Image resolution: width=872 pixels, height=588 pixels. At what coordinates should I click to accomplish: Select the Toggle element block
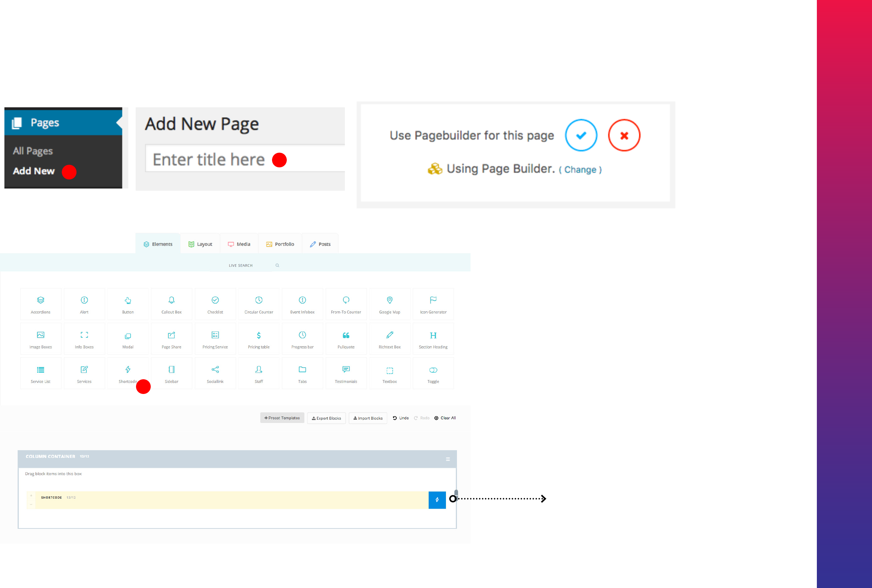[x=433, y=373]
